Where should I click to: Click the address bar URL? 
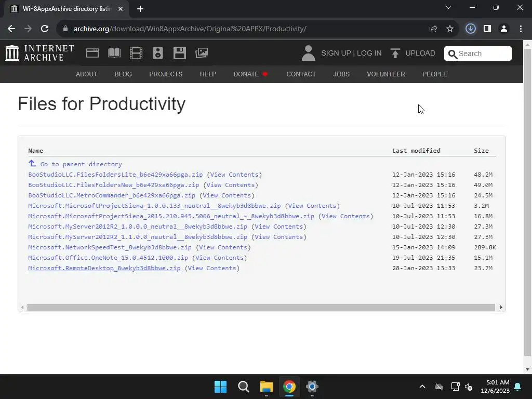point(190,29)
